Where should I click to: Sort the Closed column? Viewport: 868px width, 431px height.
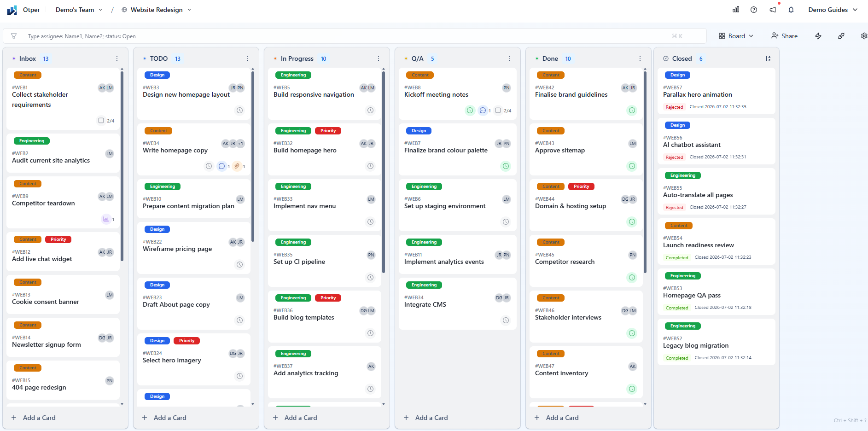(768, 58)
